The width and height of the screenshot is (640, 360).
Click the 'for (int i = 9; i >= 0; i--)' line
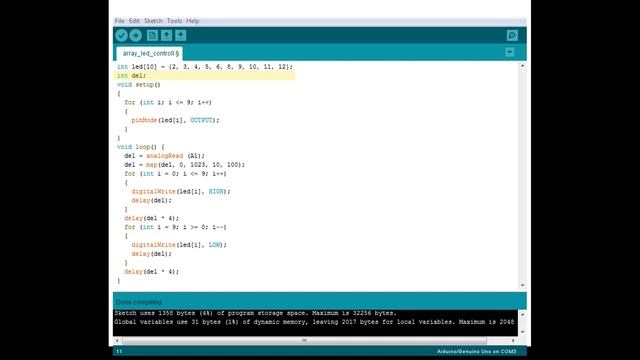tap(175, 227)
